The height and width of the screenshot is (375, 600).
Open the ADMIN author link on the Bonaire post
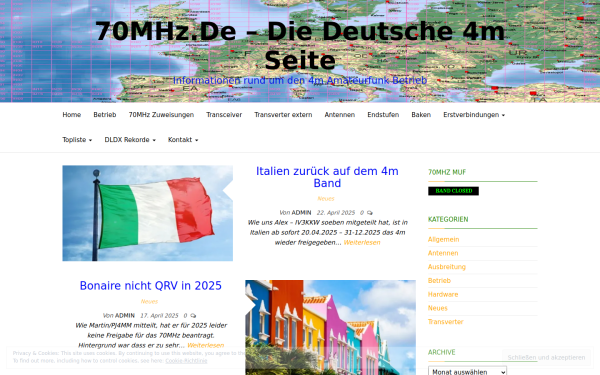click(x=125, y=316)
